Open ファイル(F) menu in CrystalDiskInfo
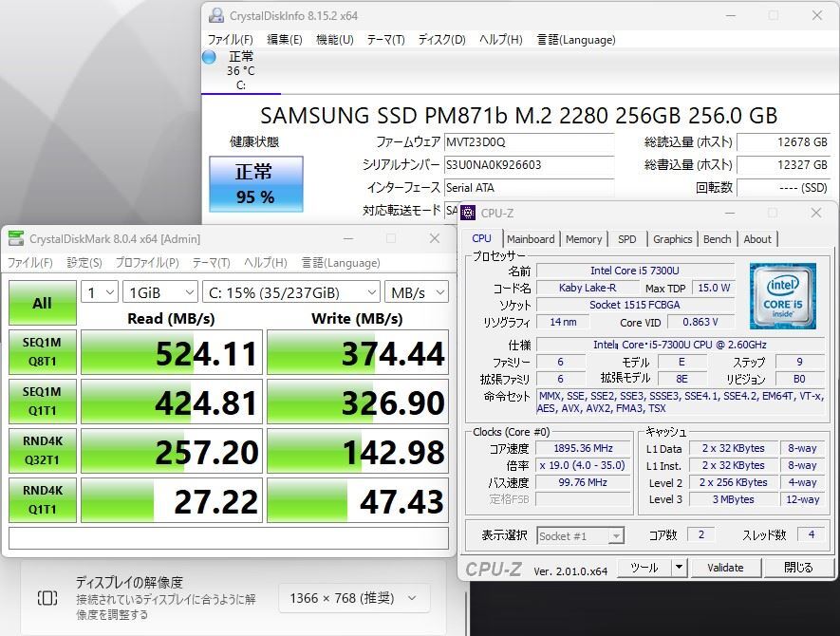 point(231,40)
